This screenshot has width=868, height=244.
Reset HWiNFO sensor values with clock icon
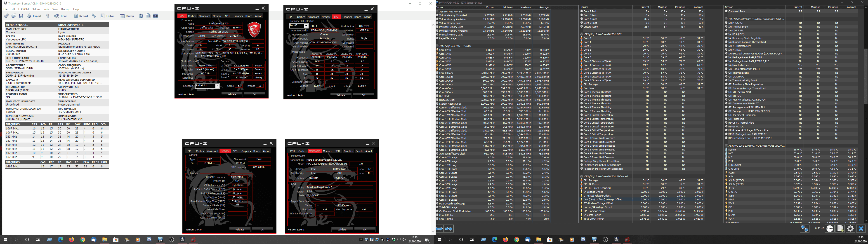(830, 228)
